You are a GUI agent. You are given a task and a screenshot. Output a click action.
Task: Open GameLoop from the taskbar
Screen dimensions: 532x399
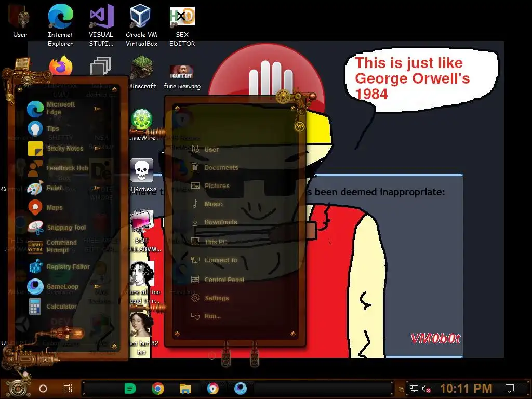241,389
